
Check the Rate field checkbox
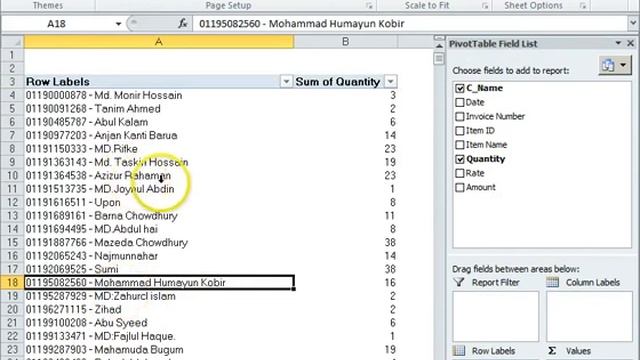[460, 173]
